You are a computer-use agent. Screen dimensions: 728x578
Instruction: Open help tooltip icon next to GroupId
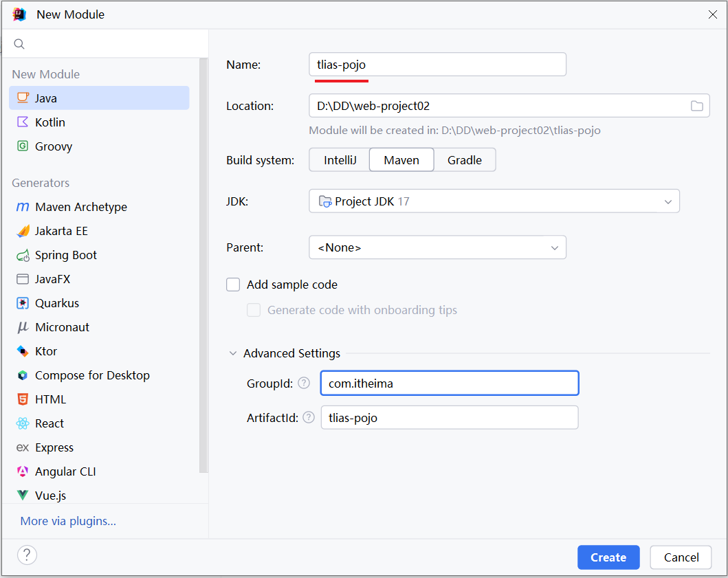304,384
